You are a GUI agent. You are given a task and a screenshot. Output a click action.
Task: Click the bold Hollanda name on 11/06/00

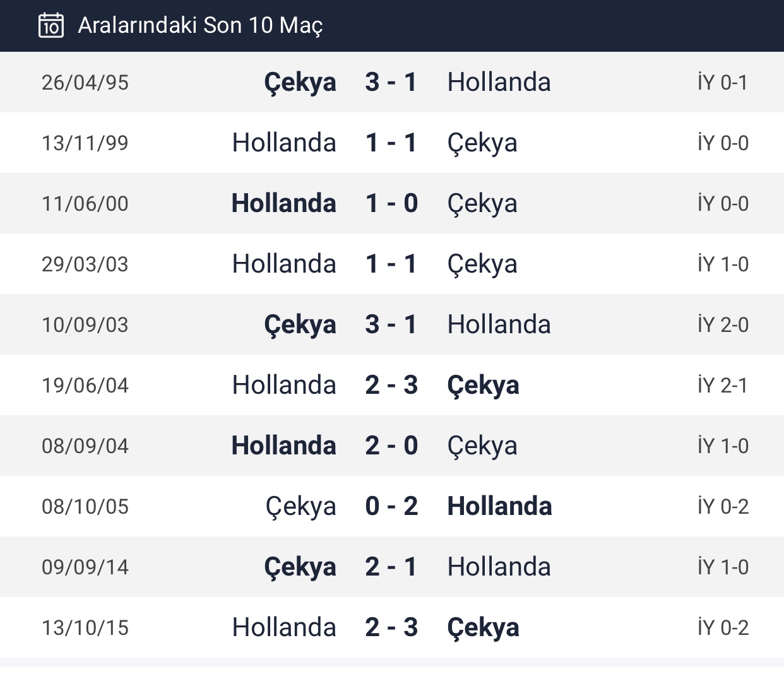click(x=284, y=203)
